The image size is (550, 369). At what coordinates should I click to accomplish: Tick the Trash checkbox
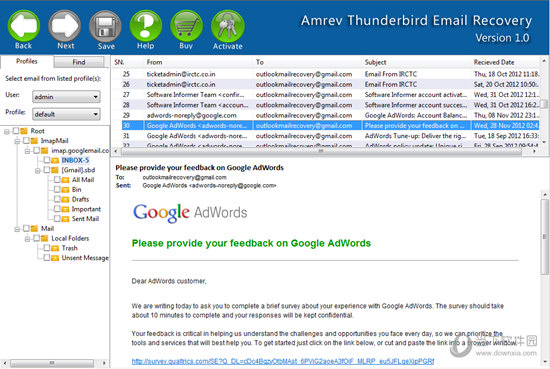(47, 248)
